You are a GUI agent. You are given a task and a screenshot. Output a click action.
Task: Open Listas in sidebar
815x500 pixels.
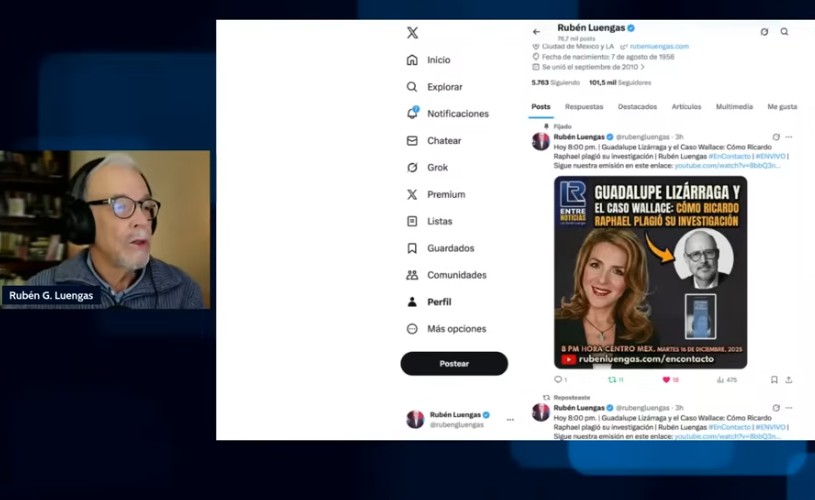[429, 221]
